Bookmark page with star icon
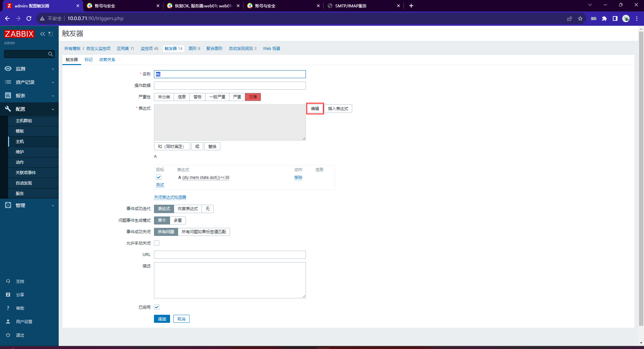The width and height of the screenshot is (644, 349). pos(580,18)
